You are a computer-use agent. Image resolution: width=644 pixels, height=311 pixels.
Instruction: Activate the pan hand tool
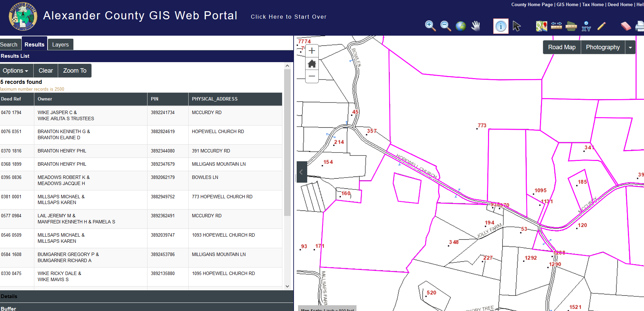click(476, 26)
